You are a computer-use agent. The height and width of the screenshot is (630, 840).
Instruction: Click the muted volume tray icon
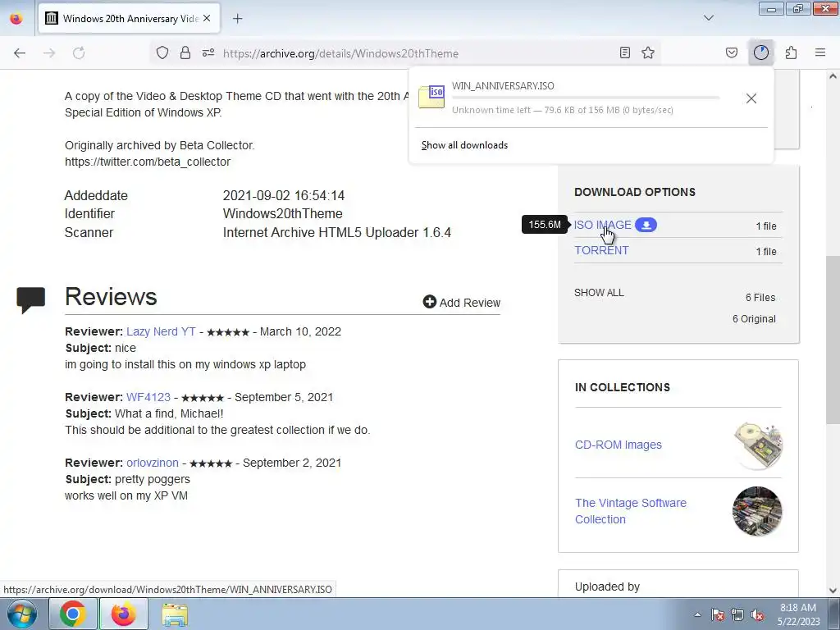(757, 614)
